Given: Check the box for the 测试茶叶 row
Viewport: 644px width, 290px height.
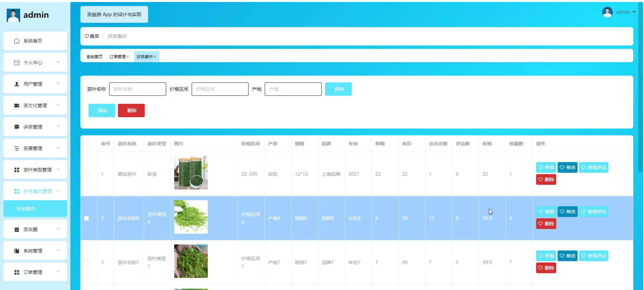Looking at the screenshot, I should click(x=87, y=174).
